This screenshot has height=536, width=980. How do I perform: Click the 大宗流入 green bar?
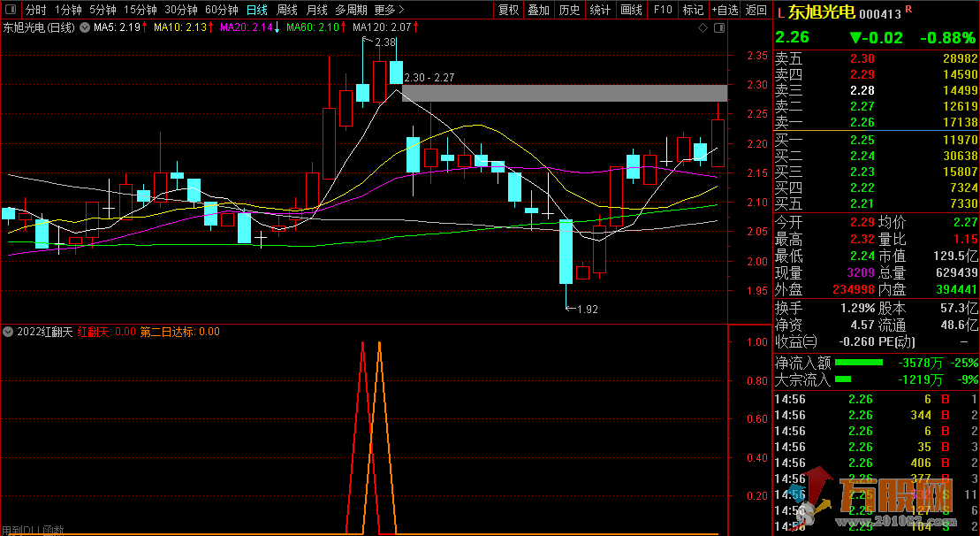[x=843, y=379]
